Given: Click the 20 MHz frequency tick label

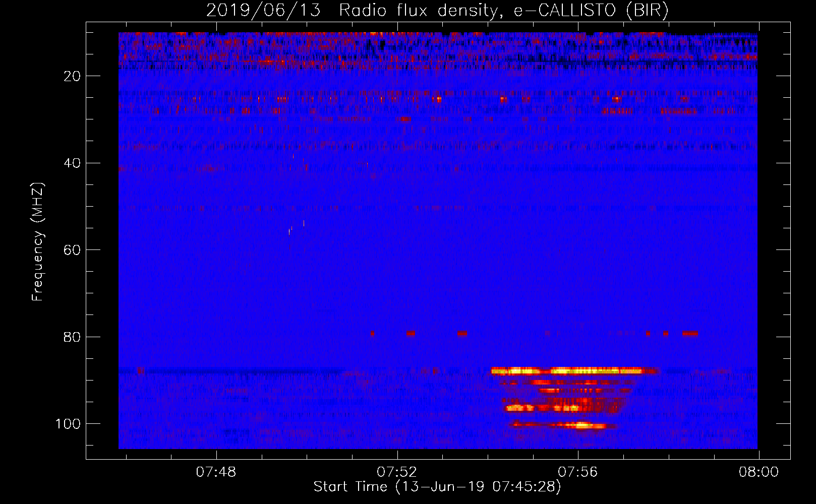Looking at the screenshot, I should tap(72, 76).
